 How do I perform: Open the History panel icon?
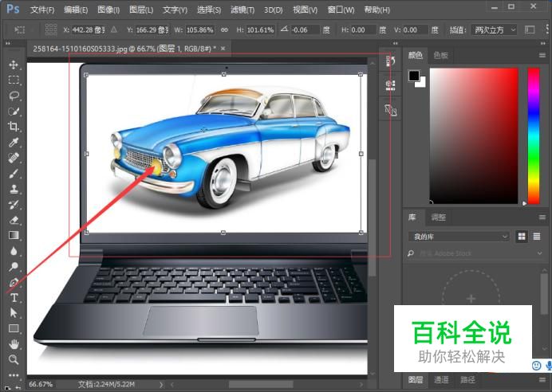click(390, 61)
